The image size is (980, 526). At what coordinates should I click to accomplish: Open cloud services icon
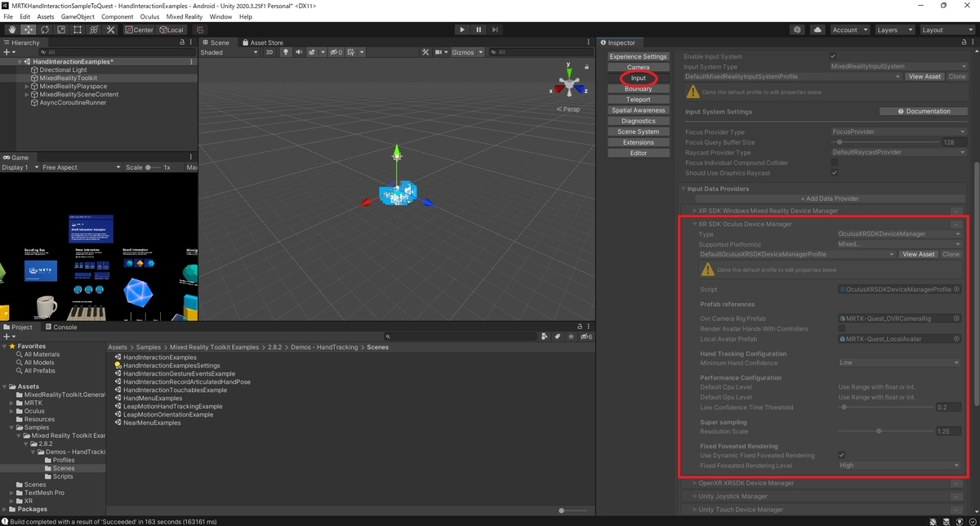pyautogui.click(x=817, y=29)
